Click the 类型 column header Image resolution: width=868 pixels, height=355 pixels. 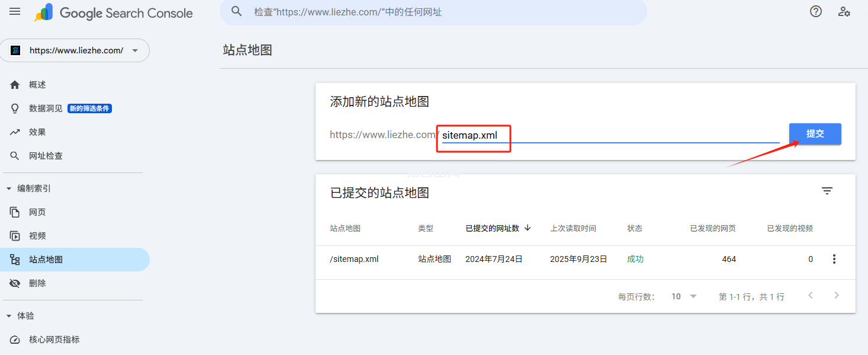point(426,228)
